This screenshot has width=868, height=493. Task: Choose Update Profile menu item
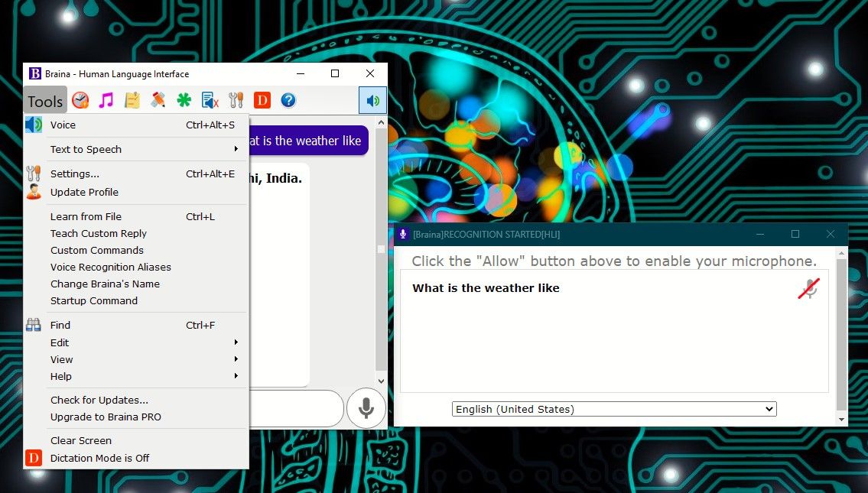[136, 192]
